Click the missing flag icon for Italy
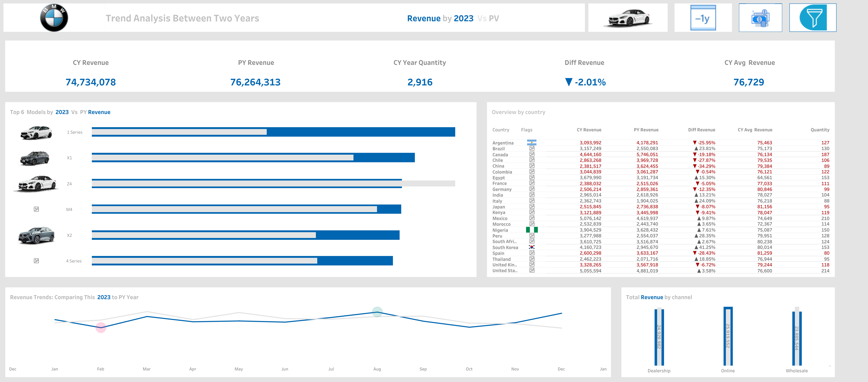The height and width of the screenshot is (382, 868). pos(532,201)
